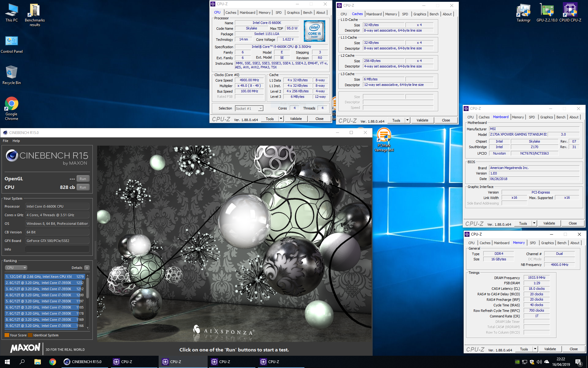Switch to Memory tab in CPU-Z Mainboard window
588x368 pixels.
(518, 117)
